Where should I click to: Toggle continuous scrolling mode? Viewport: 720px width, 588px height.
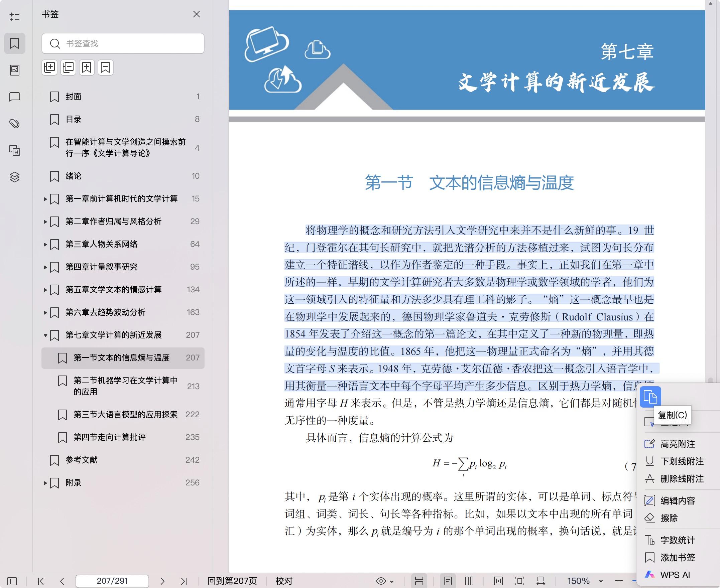419,581
